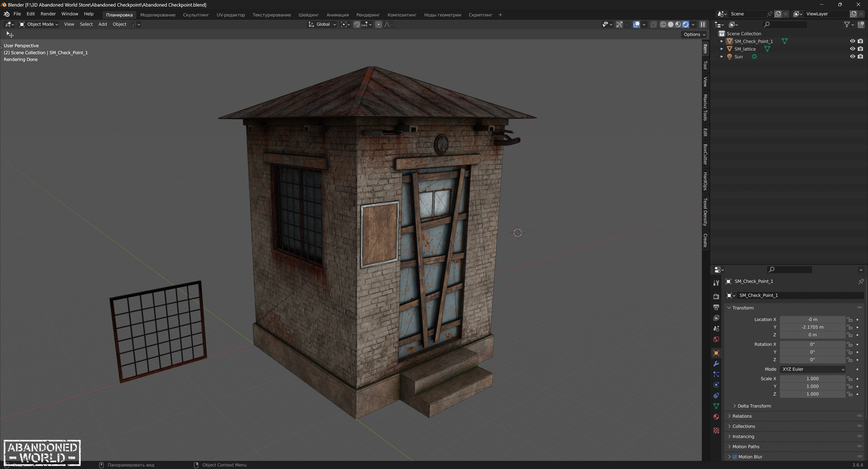Open shading options dropdown arrow
The height and width of the screenshot is (469, 868).
(x=693, y=24)
